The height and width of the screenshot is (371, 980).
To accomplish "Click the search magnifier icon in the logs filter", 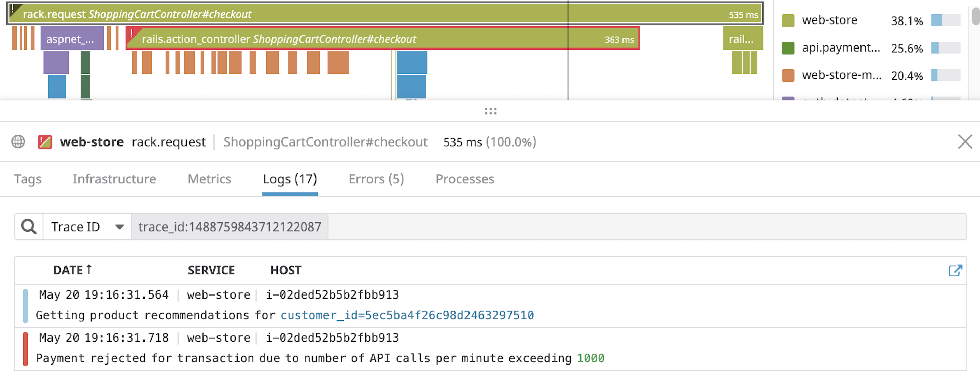I will point(28,226).
